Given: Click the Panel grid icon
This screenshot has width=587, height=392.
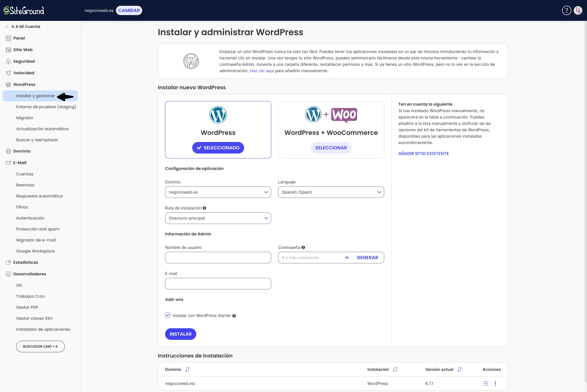Looking at the screenshot, I should [x=8, y=38].
